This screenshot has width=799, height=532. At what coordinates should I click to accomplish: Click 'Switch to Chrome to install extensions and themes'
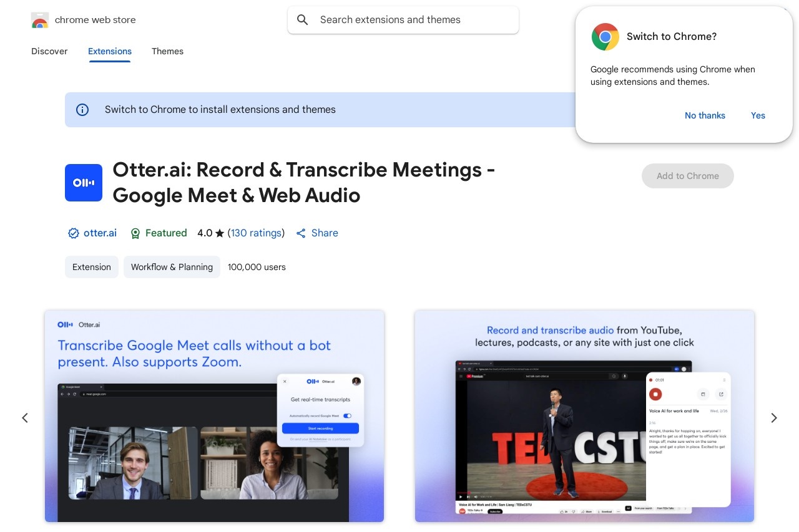[220, 110]
